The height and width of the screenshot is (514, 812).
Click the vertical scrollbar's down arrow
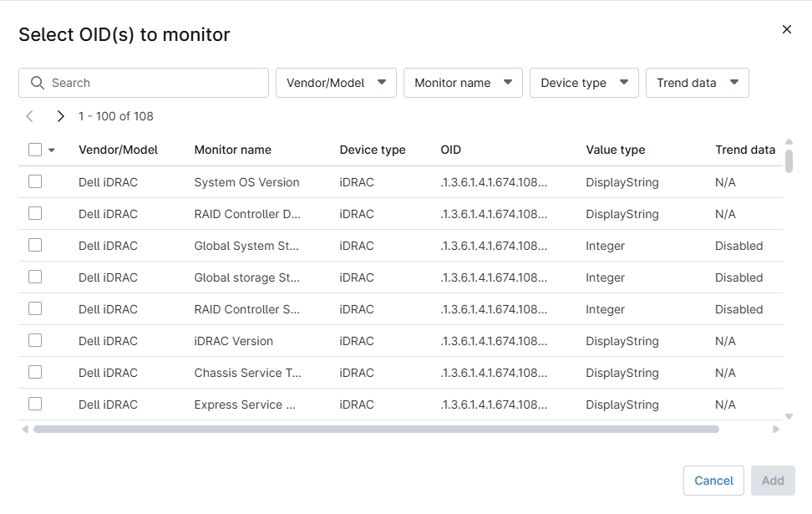tap(789, 416)
